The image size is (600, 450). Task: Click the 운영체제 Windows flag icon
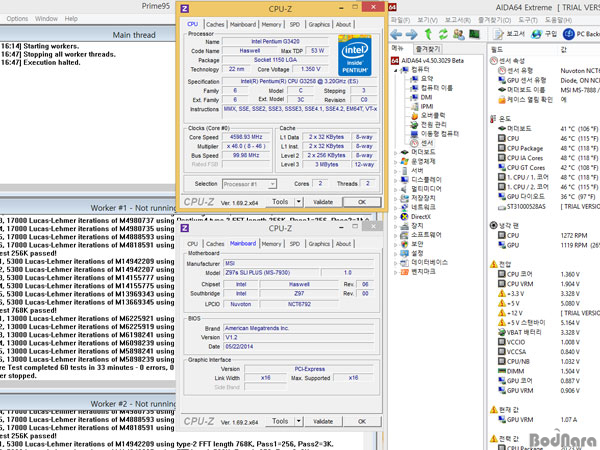click(x=404, y=161)
